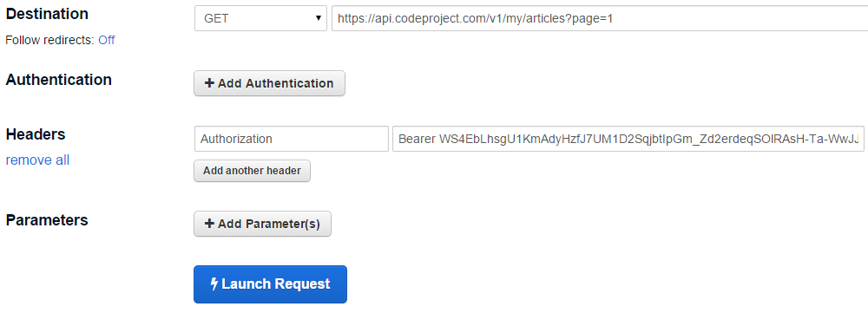This screenshot has height=313, width=868.
Task: Click the Destination section heading
Action: click(x=47, y=14)
